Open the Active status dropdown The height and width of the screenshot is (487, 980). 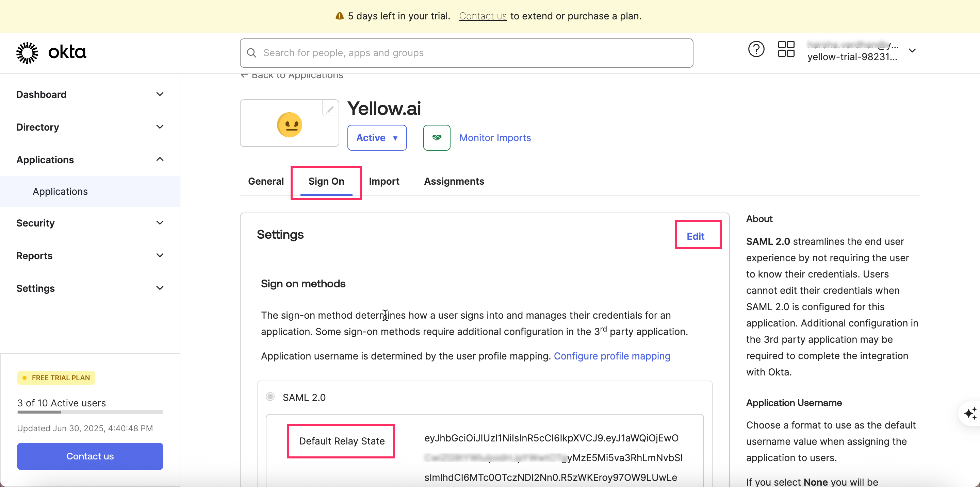coord(377,138)
